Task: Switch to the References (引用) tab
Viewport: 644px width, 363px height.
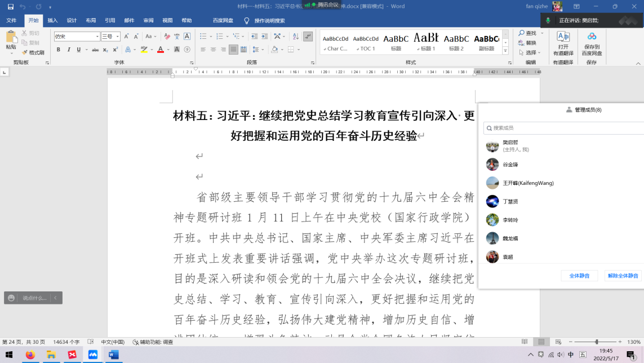Action: 110,20
